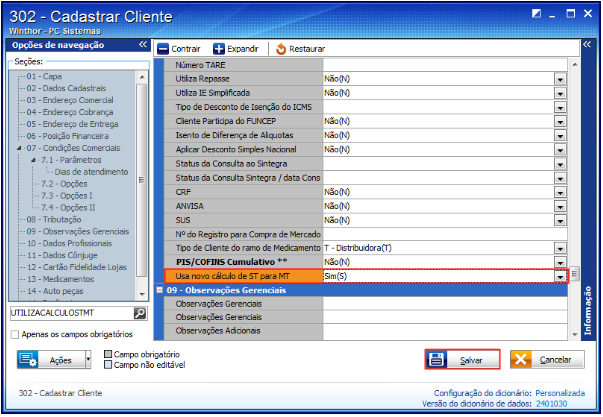Image resolution: width=603 pixels, height=417 pixels.
Task: Open the Utiliza IE Simplificada dropdown
Action: (x=560, y=93)
